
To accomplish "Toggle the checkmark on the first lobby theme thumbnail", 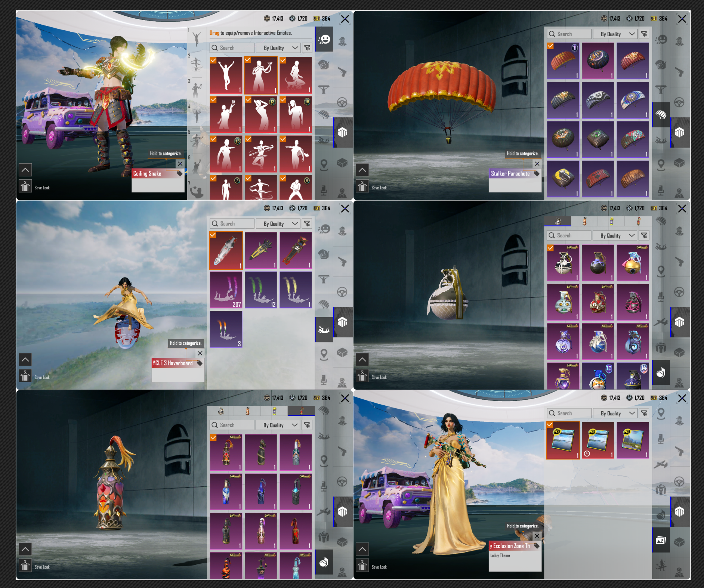I will [550, 424].
